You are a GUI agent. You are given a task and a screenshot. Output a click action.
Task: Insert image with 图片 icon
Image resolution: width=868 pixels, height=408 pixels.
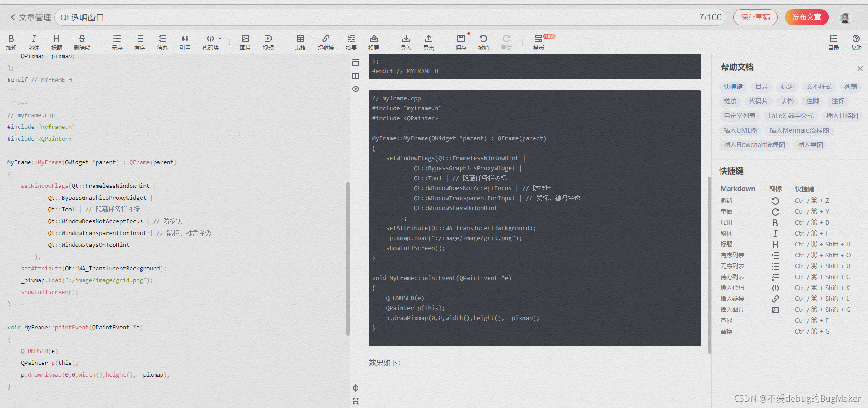[x=245, y=42]
